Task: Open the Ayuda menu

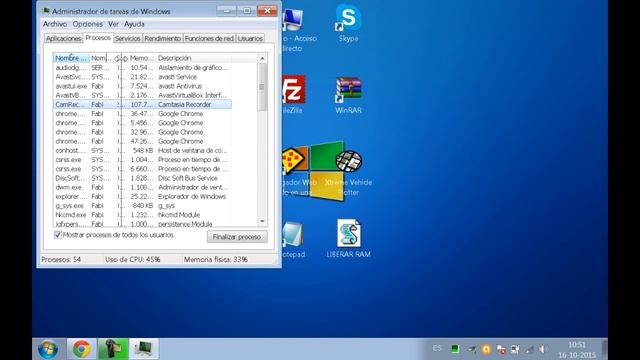Action: pos(134,24)
